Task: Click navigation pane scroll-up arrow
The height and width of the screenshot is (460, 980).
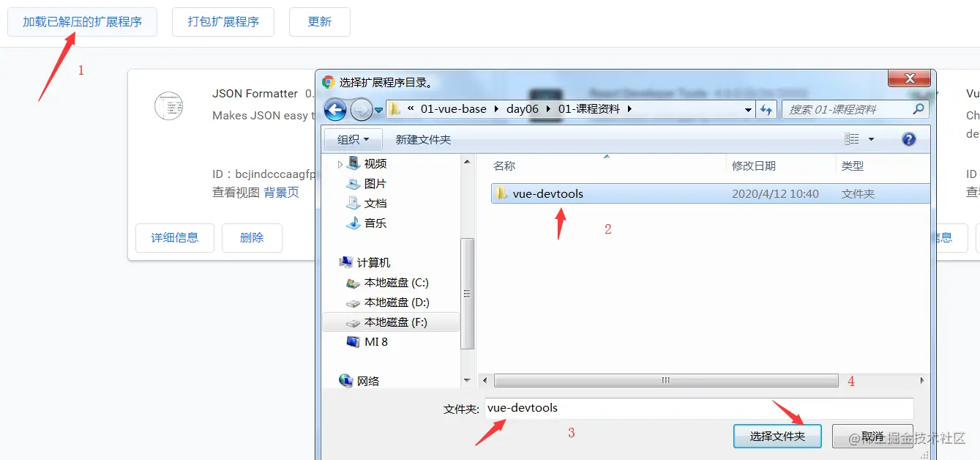Action: coord(467,163)
